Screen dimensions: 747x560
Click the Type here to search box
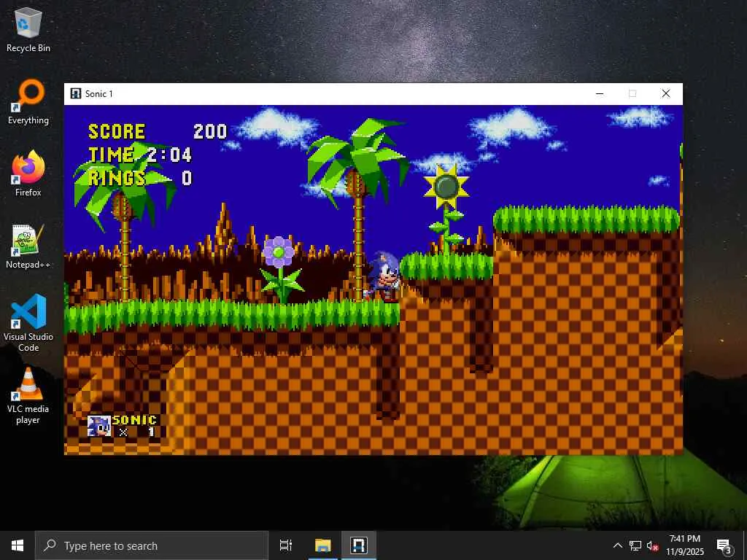152,545
